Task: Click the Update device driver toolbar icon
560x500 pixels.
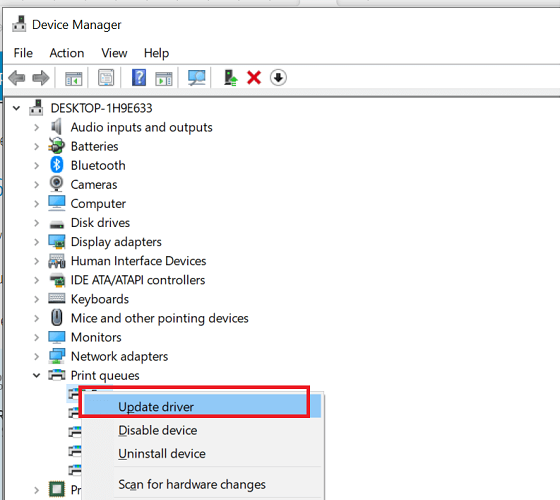Action: click(230, 78)
